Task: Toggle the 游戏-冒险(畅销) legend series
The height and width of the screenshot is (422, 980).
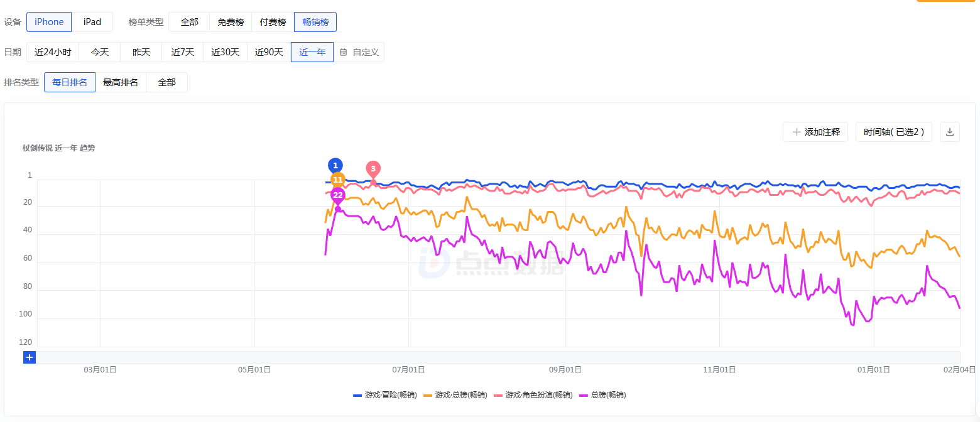Action: coord(384,395)
